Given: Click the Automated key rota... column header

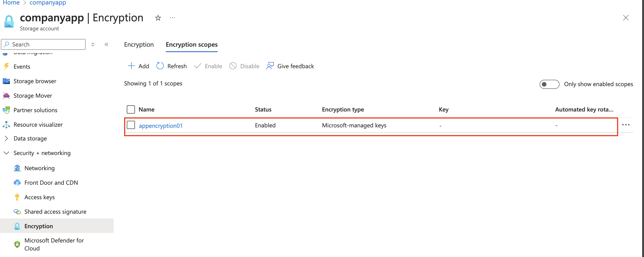Looking at the screenshot, I should (584, 109).
